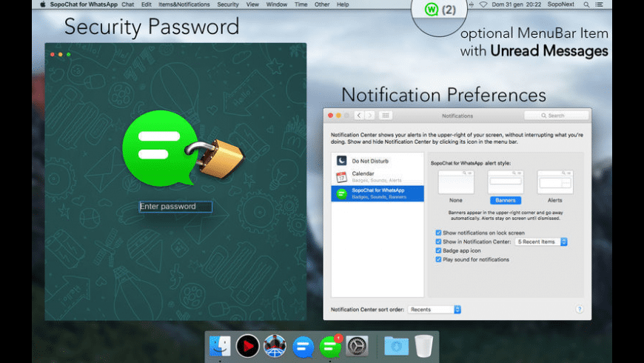Open Spotlight search magnifier icon
644x363 pixels.
click(586, 4)
